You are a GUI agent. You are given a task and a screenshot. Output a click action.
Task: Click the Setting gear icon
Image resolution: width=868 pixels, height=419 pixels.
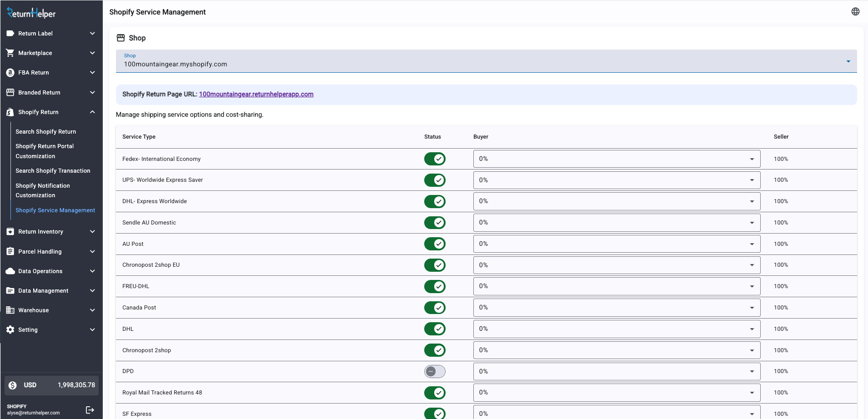pos(10,330)
